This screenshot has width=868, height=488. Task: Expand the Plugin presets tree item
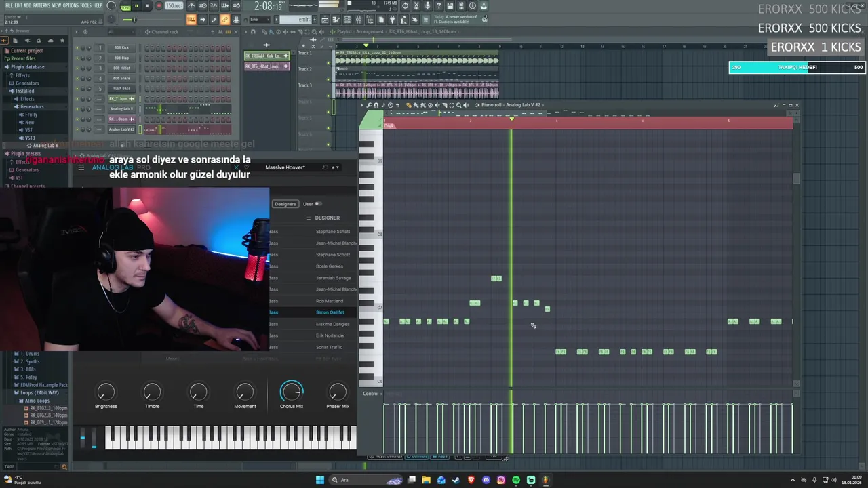coord(26,154)
